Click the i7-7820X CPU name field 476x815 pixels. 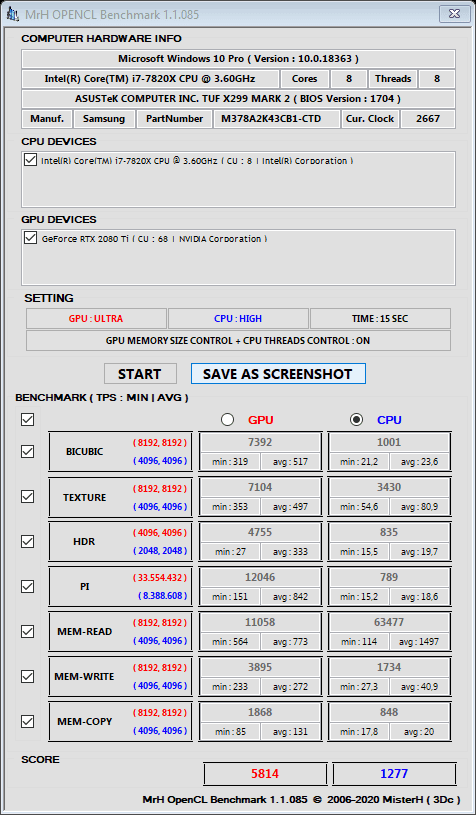pos(150,79)
